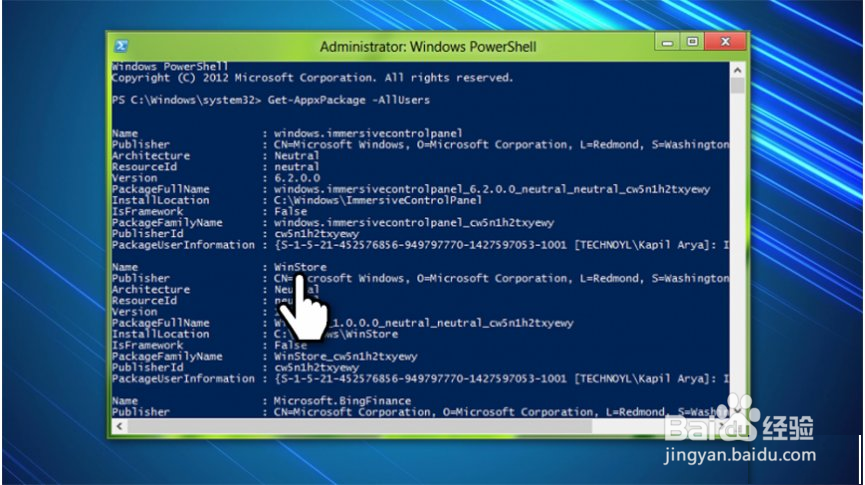865x485 pixels.
Task: Click the WinStore PublisherId cw5n1h2txyewy value
Action: 316,367
